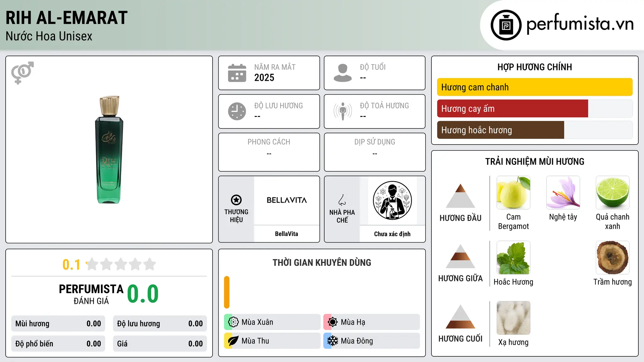The image size is (644, 362).
Task: Click the Trải nghiệm mùi hương heading
Action: (x=535, y=162)
